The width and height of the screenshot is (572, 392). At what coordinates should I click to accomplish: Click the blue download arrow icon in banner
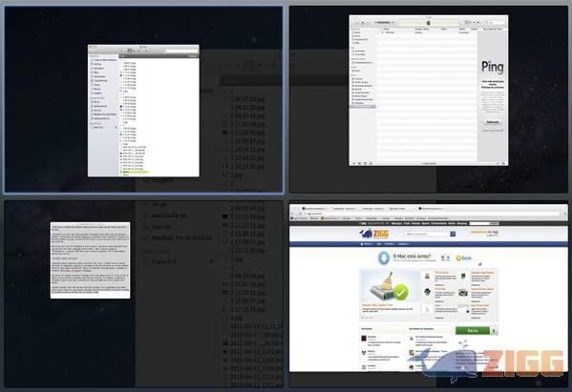[384, 258]
